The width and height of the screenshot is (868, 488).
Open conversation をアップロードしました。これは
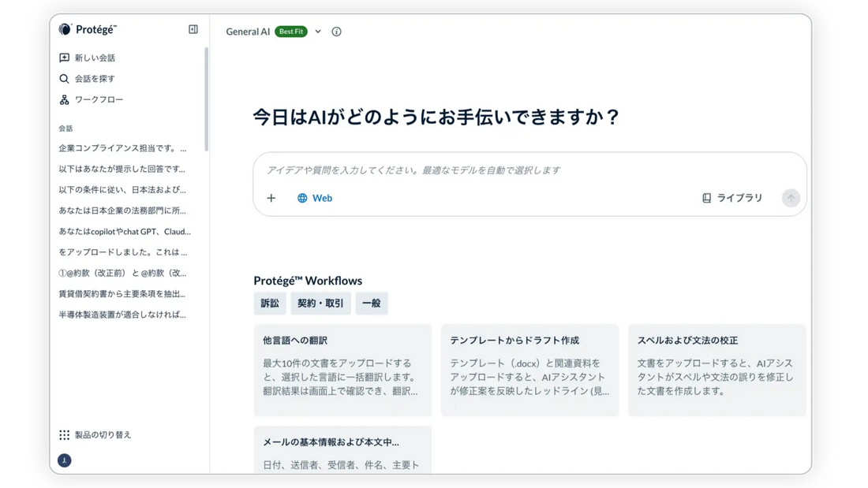click(123, 252)
